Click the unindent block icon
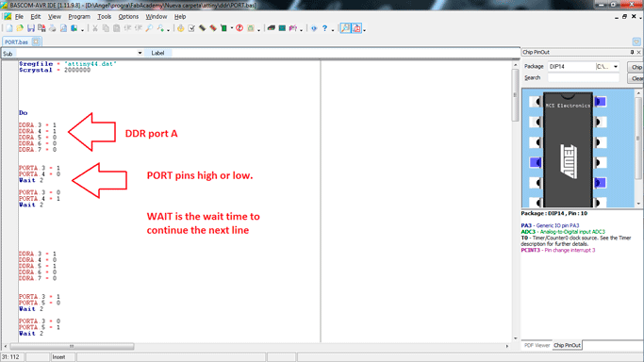The image size is (644, 362). pos(139,28)
